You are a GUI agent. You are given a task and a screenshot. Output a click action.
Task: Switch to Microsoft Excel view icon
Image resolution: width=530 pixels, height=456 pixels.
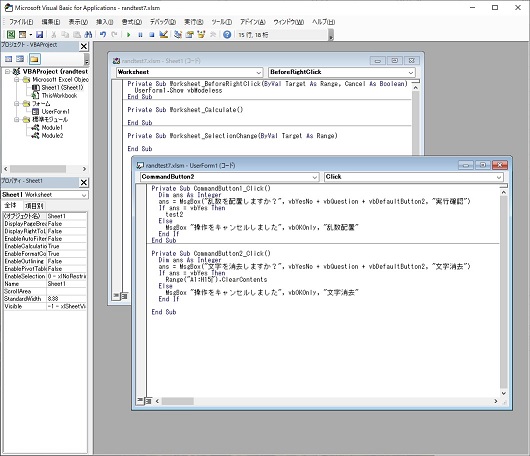11,34
